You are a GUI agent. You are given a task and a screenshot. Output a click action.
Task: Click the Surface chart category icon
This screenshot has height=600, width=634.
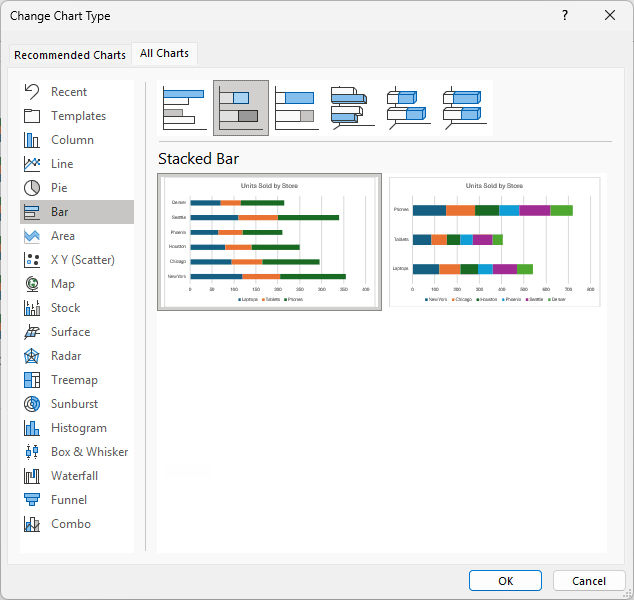tap(32, 332)
